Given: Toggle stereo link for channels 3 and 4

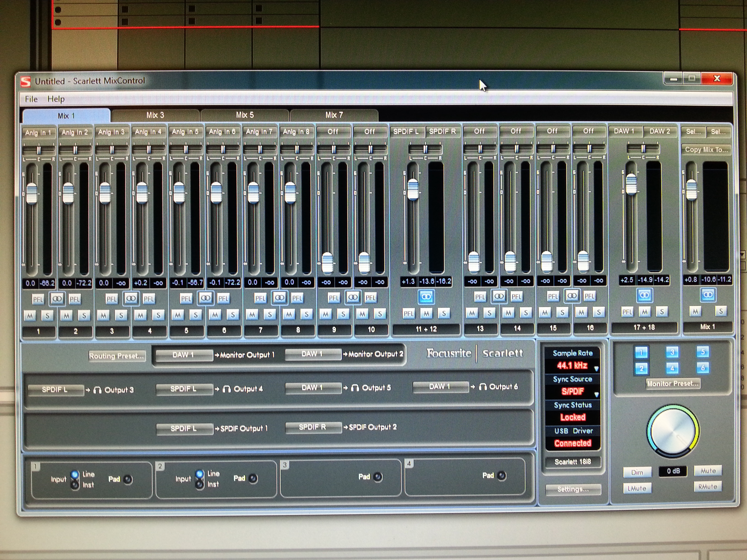Looking at the screenshot, I should (131, 298).
